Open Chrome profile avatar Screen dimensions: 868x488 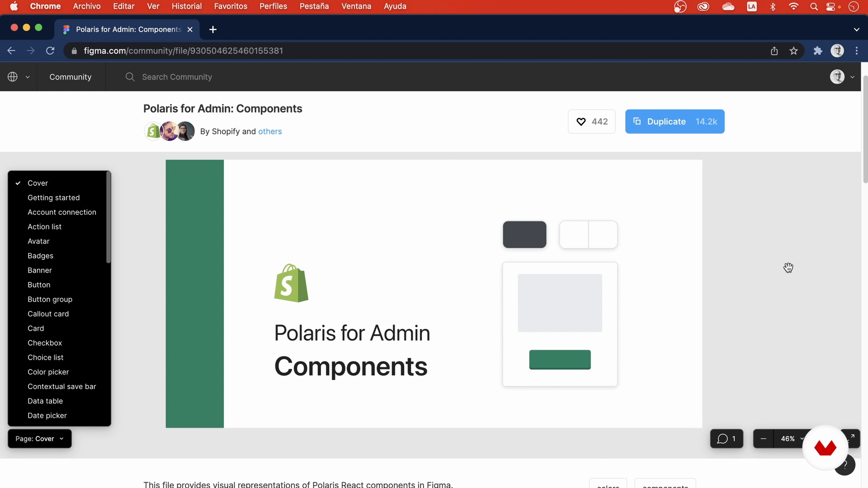pos(837,51)
